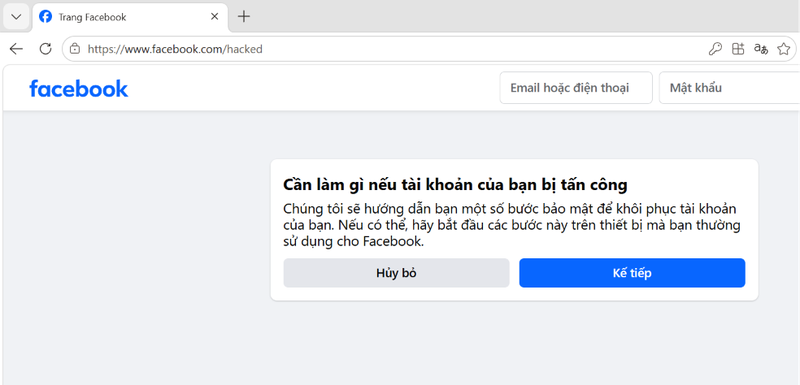Click paragraph starting Chúng tôi sẽ hướng dẫn
This screenshot has height=385, width=800.
pos(512,225)
